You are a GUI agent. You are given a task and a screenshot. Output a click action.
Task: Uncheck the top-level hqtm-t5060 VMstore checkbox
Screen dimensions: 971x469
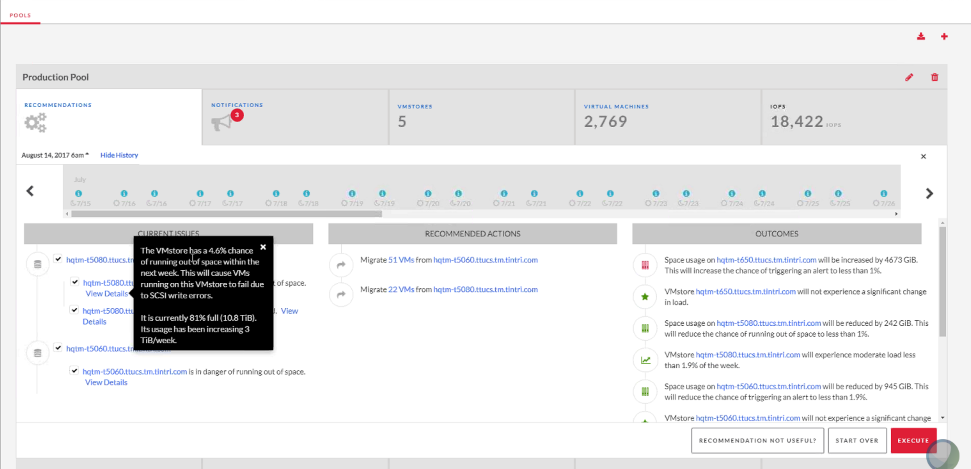click(59, 348)
